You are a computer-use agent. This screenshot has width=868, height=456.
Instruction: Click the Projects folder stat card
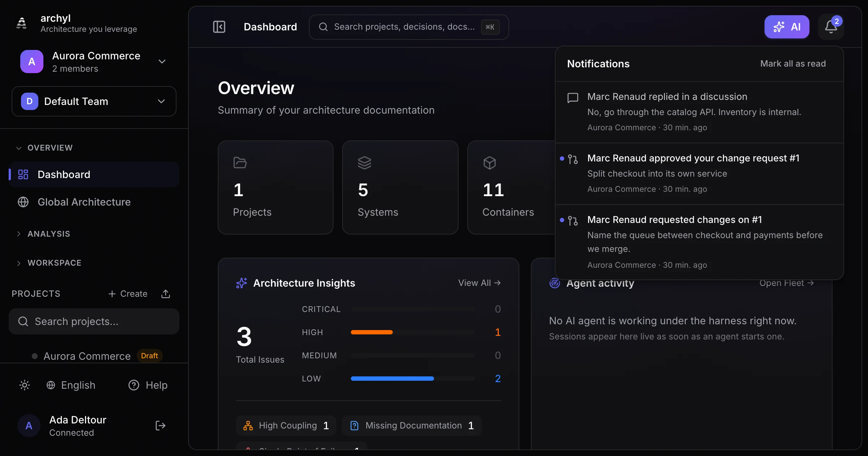coord(276,187)
